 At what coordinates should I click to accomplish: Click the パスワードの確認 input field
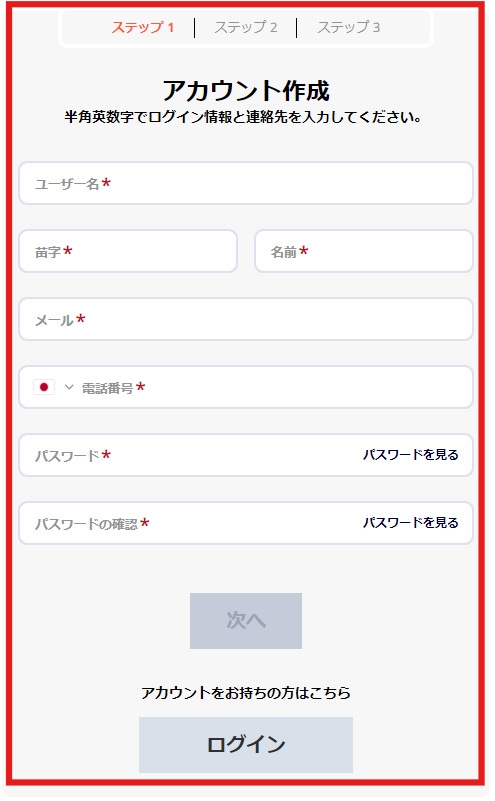[x=189, y=523]
